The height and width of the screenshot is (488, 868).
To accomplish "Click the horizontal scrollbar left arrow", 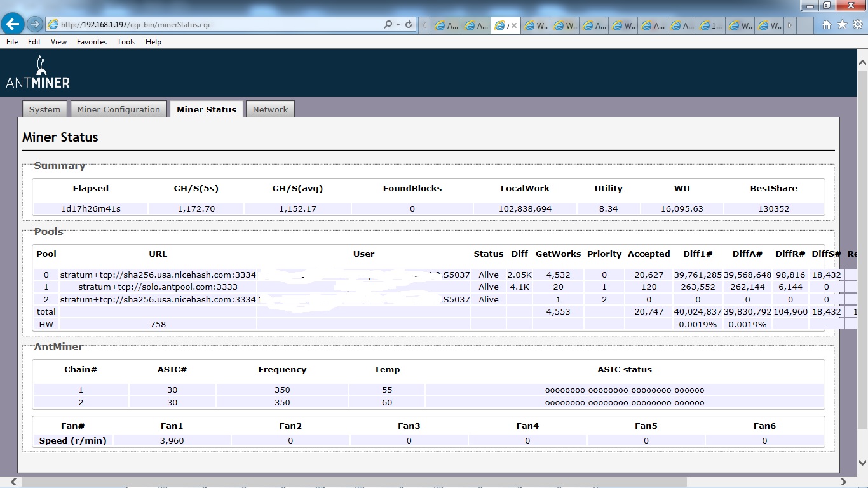I will point(13,482).
